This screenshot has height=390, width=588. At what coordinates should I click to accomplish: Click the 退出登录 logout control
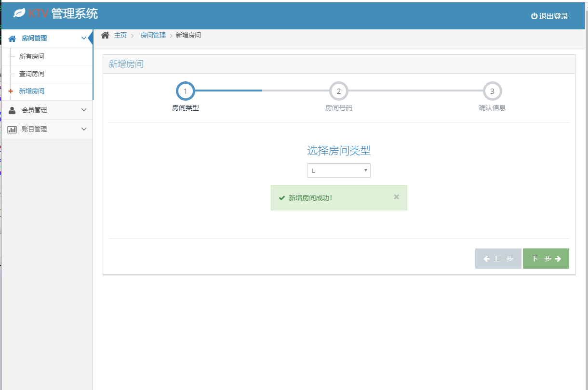tap(552, 15)
